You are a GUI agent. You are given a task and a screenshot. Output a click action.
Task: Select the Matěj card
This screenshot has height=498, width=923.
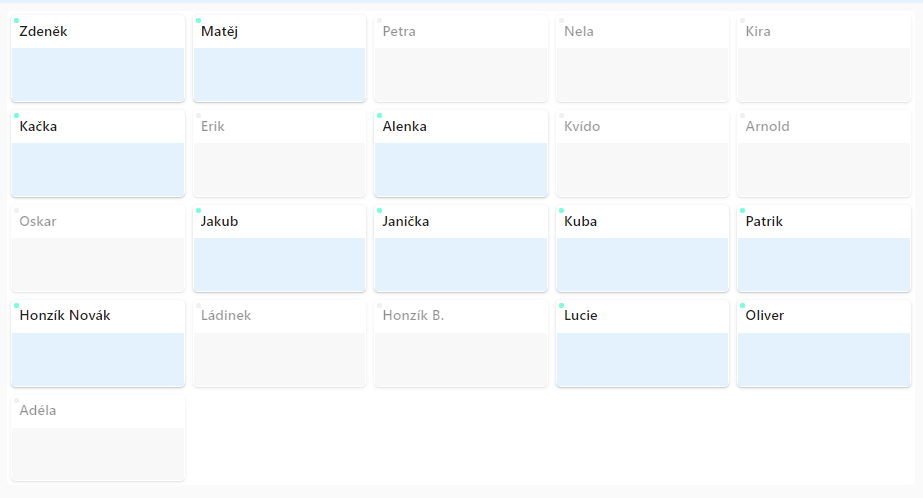(x=279, y=59)
